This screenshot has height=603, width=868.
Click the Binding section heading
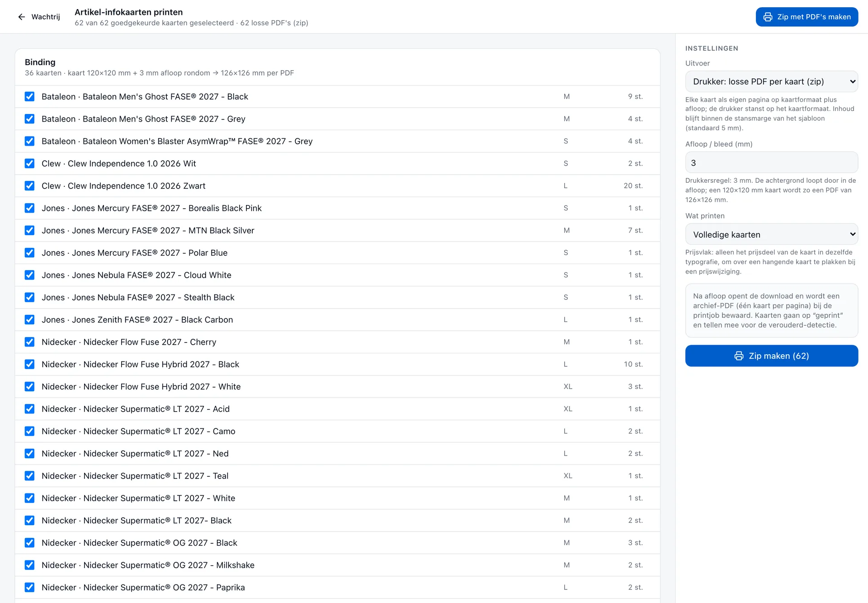point(40,62)
